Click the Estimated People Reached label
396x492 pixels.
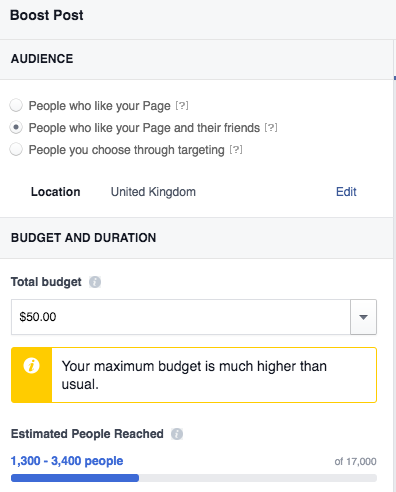click(87, 434)
